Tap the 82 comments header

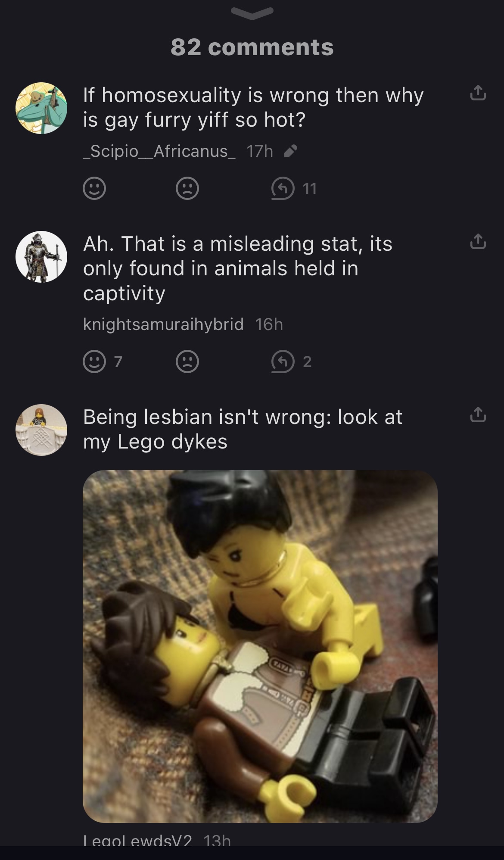pyautogui.click(x=252, y=47)
